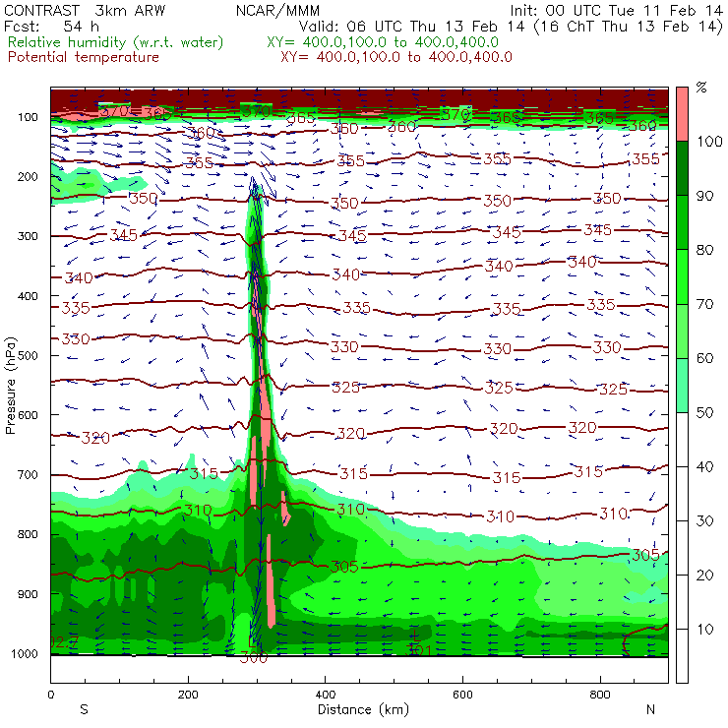This screenshot has width=728, height=728.
Task: Click the "Pressure (hPa)" axis label
Action: click(10, 386)
